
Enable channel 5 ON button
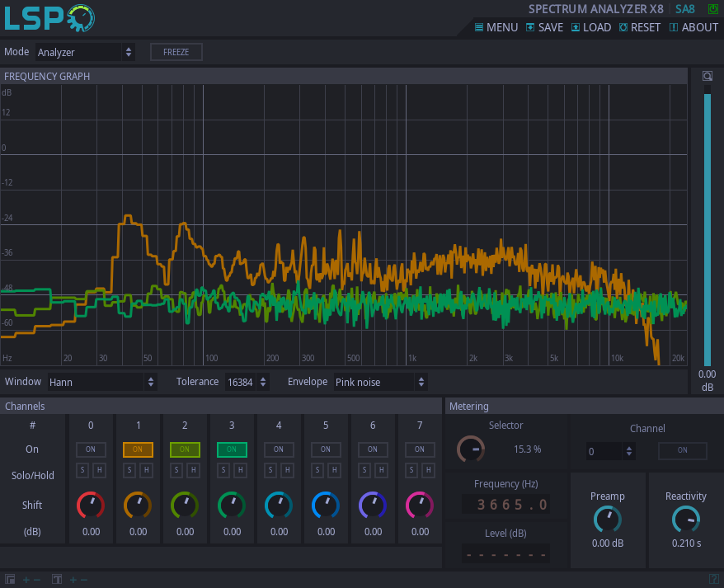[326, 449]
